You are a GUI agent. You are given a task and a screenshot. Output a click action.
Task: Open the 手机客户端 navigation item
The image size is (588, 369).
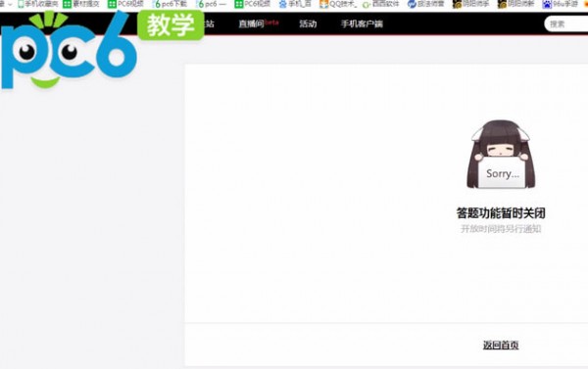(362, 23)
